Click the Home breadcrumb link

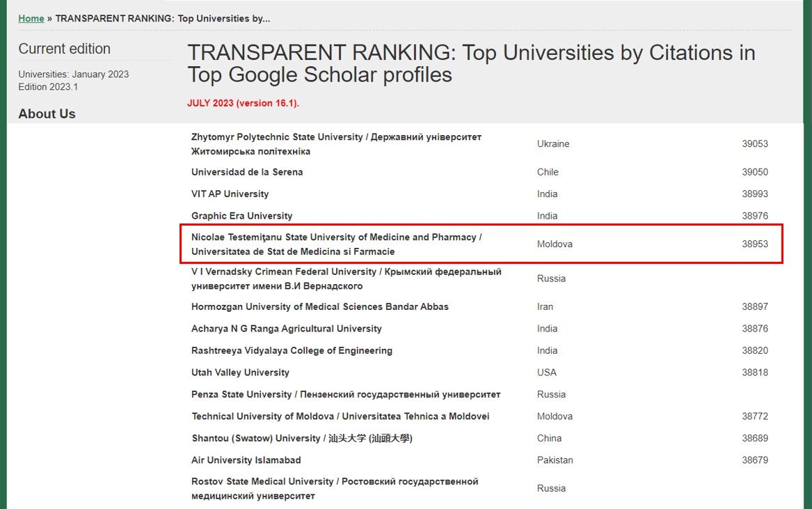31,19
